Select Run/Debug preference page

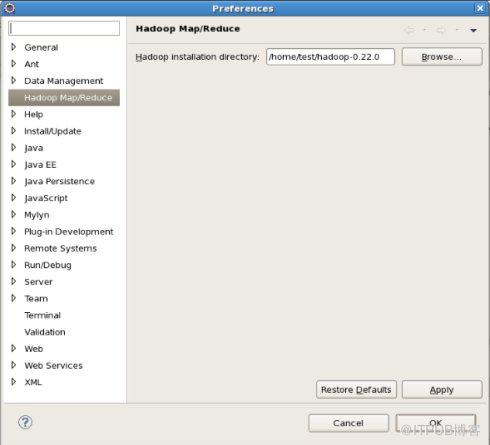tap(48, 265)
